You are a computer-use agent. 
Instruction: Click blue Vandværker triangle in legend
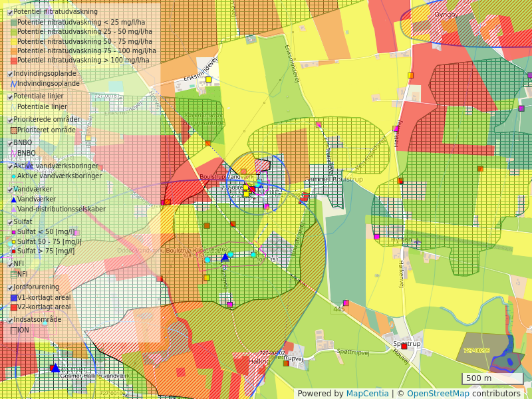[x=13, y=199]
